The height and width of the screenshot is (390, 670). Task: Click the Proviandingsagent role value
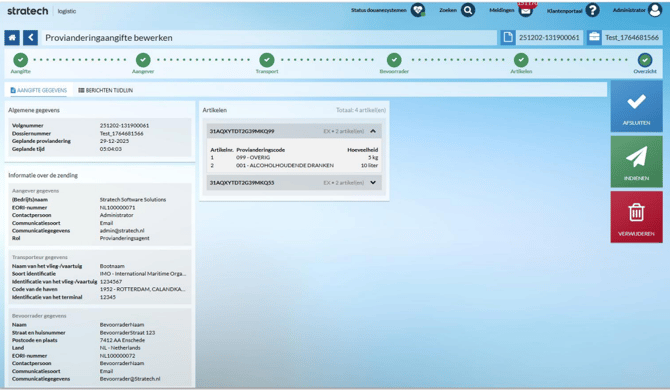[x=125, y=238]
